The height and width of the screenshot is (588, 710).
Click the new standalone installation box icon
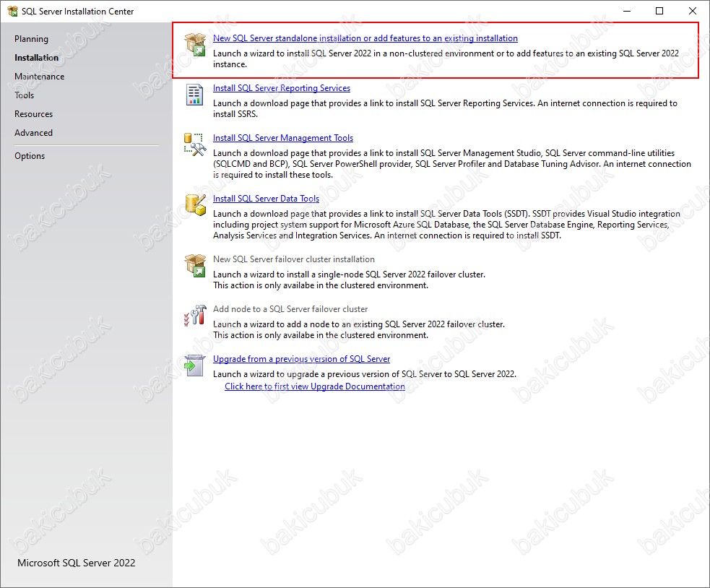pos(195,44)
